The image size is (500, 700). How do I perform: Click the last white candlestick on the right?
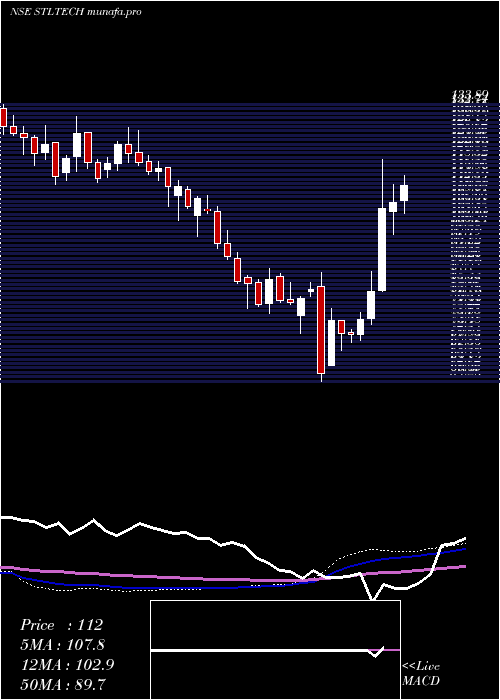404,193
